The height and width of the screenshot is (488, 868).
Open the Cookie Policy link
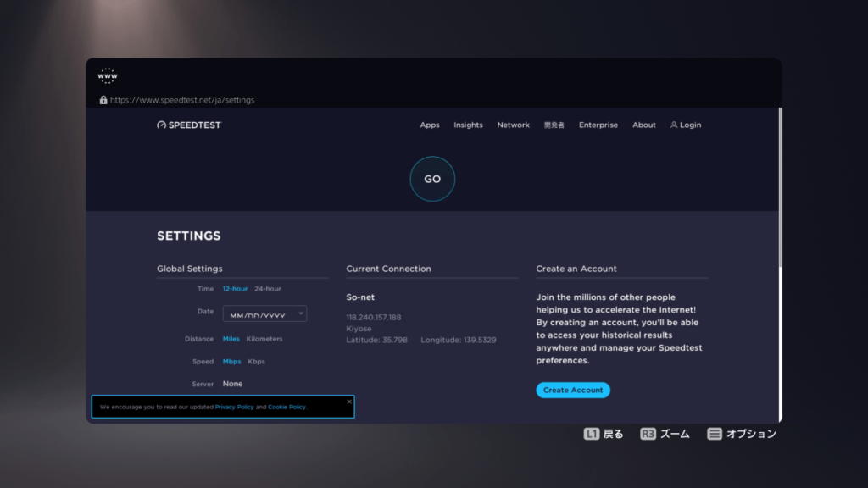coord(287,408)
